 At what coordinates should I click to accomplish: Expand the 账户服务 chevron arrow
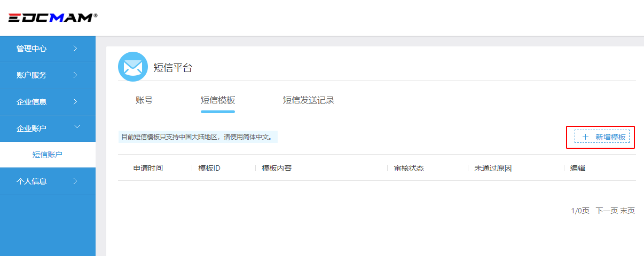click(75, 75)
